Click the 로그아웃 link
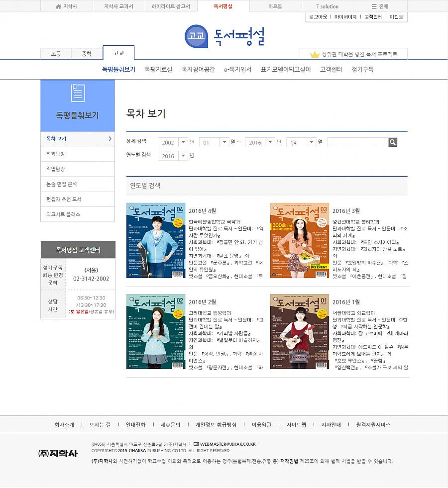 (x=317, y=17)
